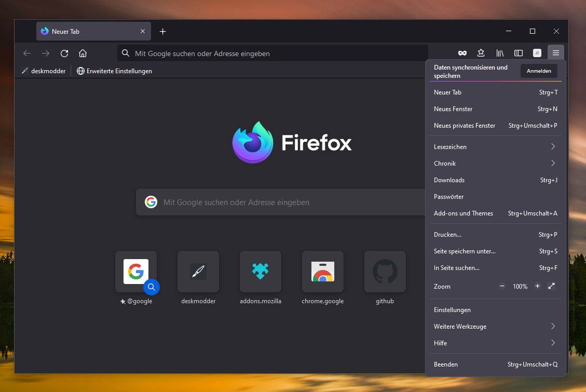Expand the Lesezeichen submenu

495,147
